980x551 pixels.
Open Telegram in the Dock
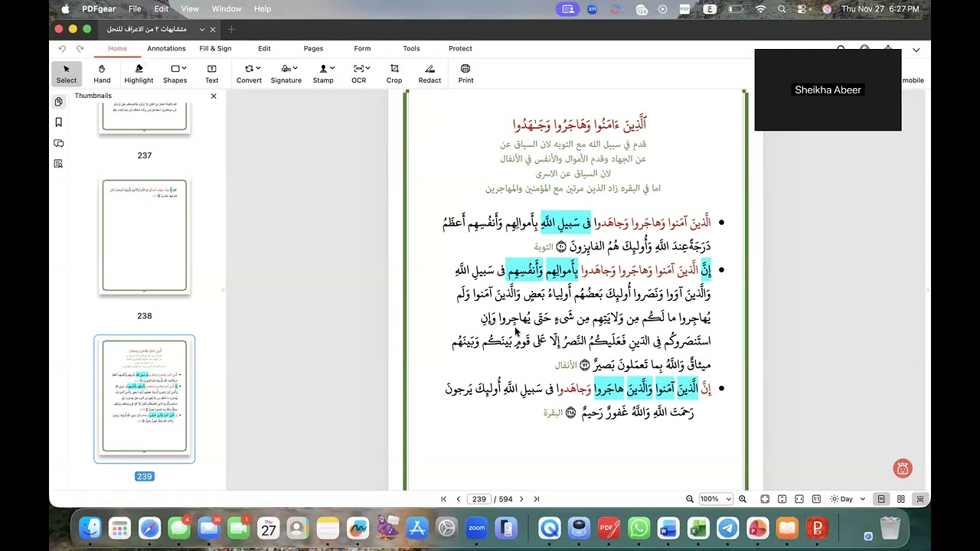coord(728,528)
